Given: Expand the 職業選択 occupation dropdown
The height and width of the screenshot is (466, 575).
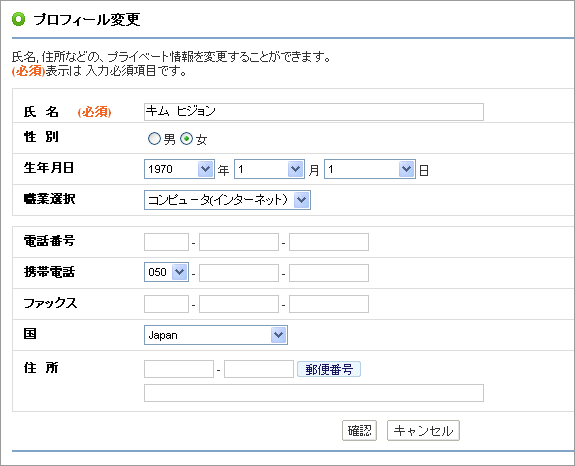Looking at the screenshot, I should coord(227,200).
